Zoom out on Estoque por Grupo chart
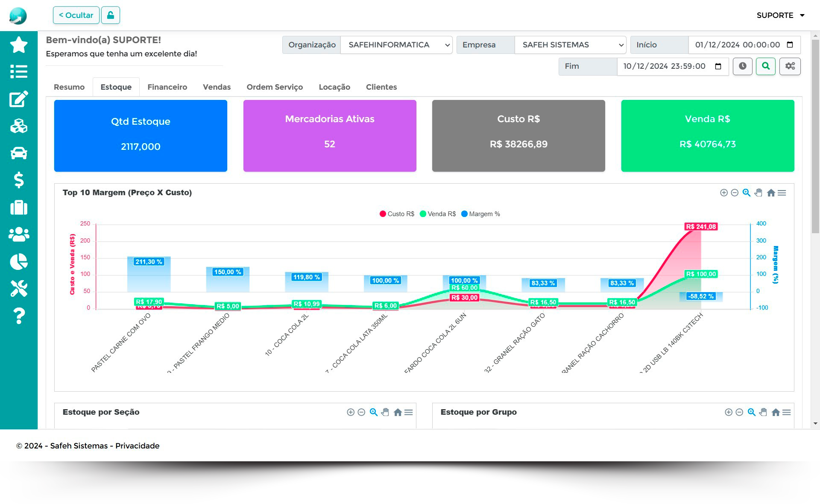The image size is (820, 504). tap(739, 412)
